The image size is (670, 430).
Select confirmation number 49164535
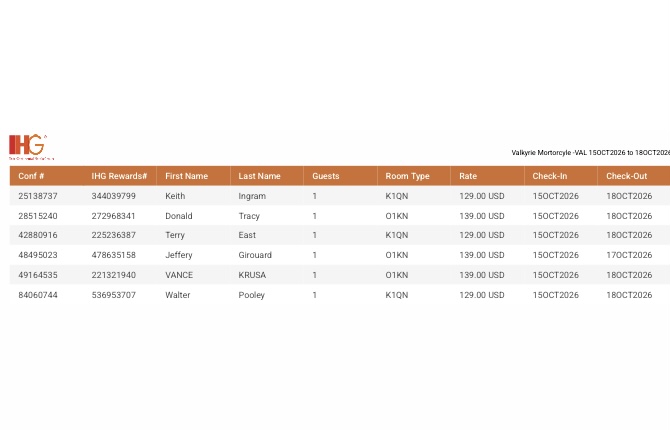tap(38, 275)
